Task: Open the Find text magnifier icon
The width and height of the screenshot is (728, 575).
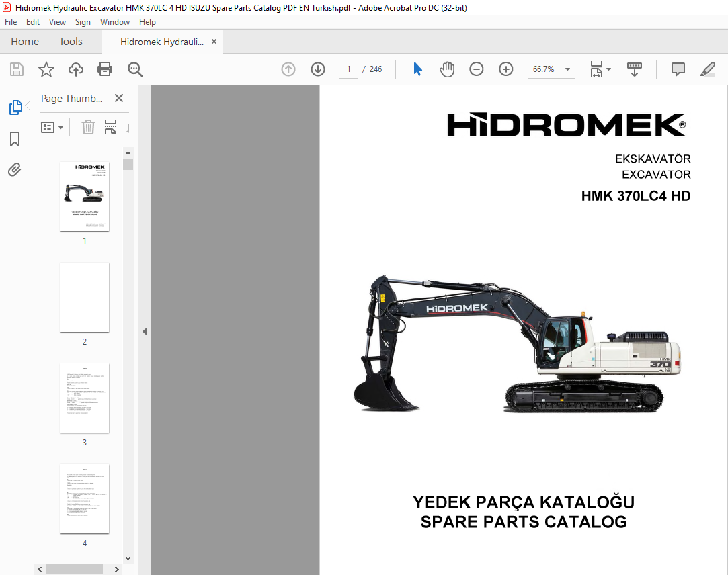Action: (x=135, y=69)
